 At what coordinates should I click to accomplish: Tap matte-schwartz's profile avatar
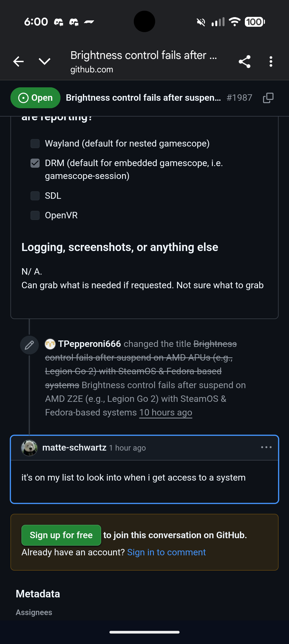(x=29, y=448)
